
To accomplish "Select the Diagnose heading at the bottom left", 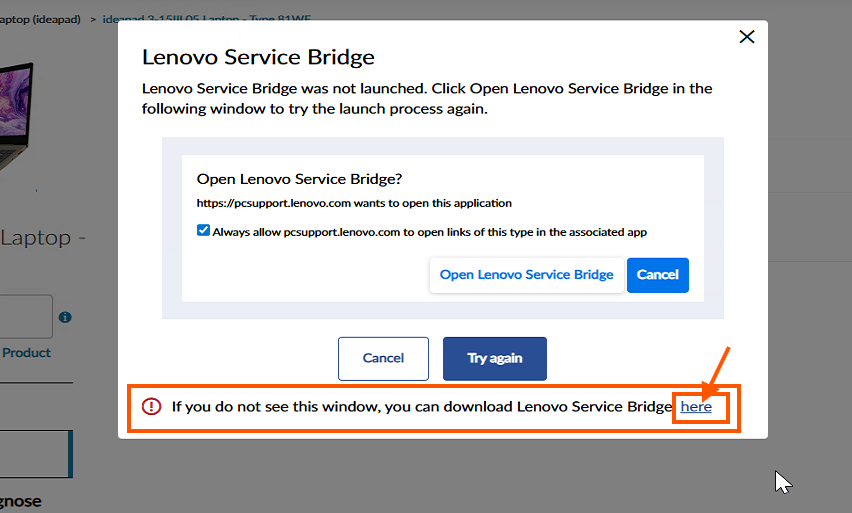I will click(x=21, y=501).
